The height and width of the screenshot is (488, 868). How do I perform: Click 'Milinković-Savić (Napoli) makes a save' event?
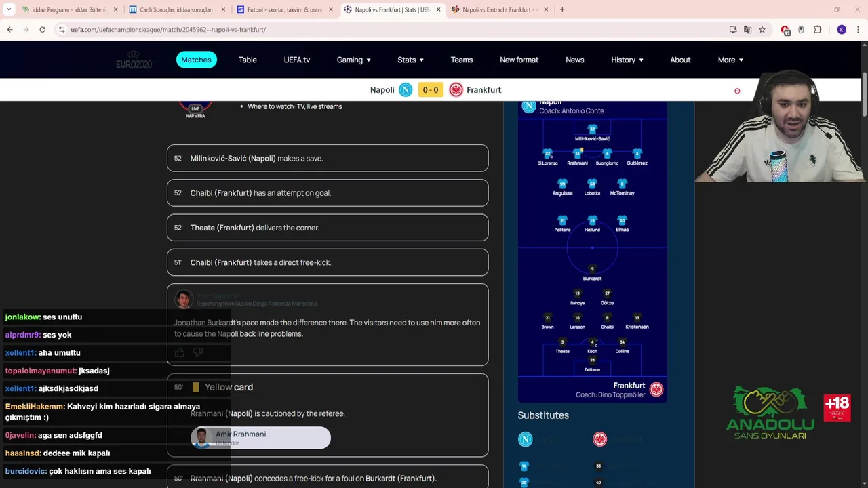(328, 158)
